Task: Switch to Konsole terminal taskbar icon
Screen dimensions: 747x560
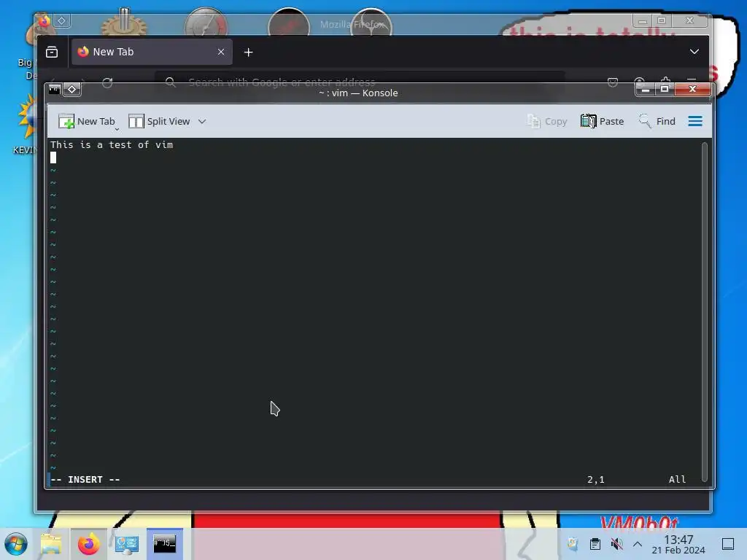Action: tap(165, 544)
